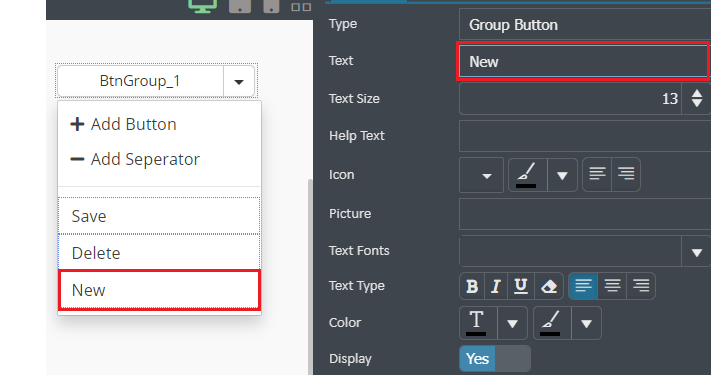Toggle Italic in Text Type row
711x377 pixels.
496,286
